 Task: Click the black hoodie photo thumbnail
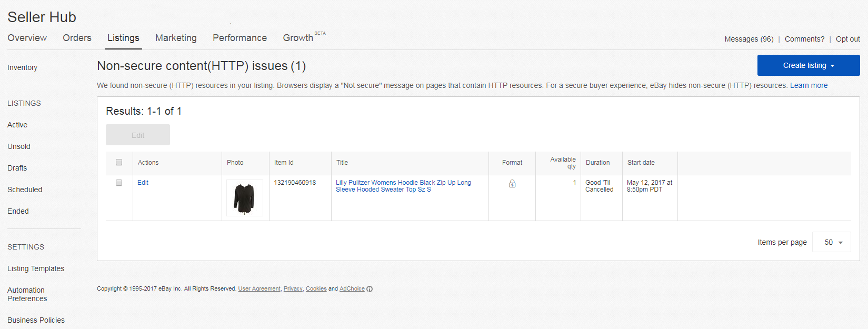tap(245, 198)
